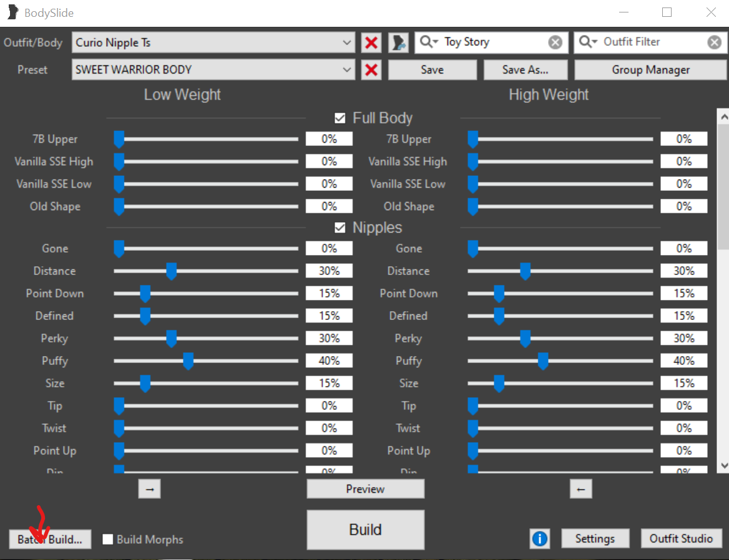
Task: Clear the Toy Story group filter
Action: tap(555, 42)
